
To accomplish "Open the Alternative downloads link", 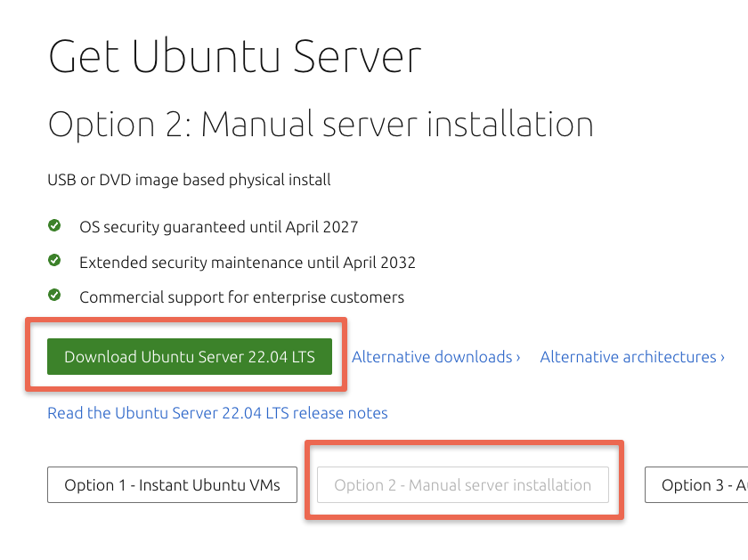I will pyautogui.click(x=435, y=357).
